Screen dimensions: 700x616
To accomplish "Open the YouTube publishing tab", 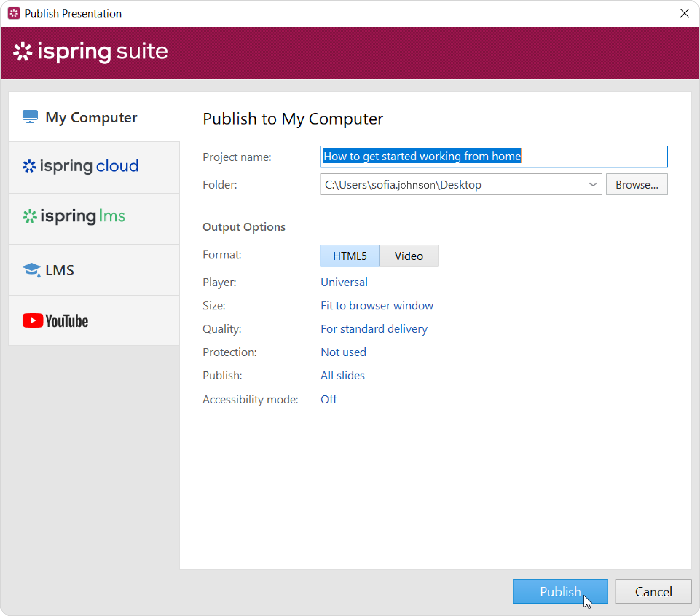I will tap(94, 321).
